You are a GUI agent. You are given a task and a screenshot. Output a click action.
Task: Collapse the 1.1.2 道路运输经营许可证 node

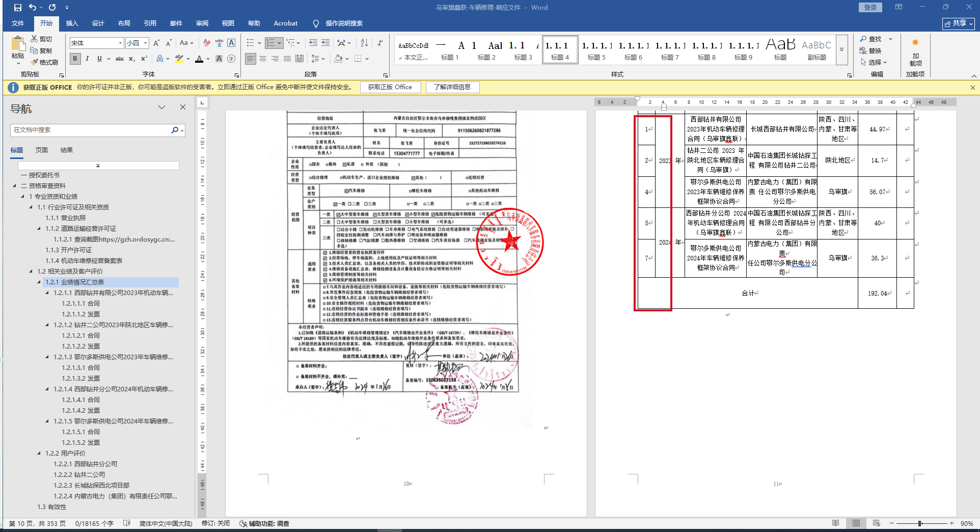[39, 228]
